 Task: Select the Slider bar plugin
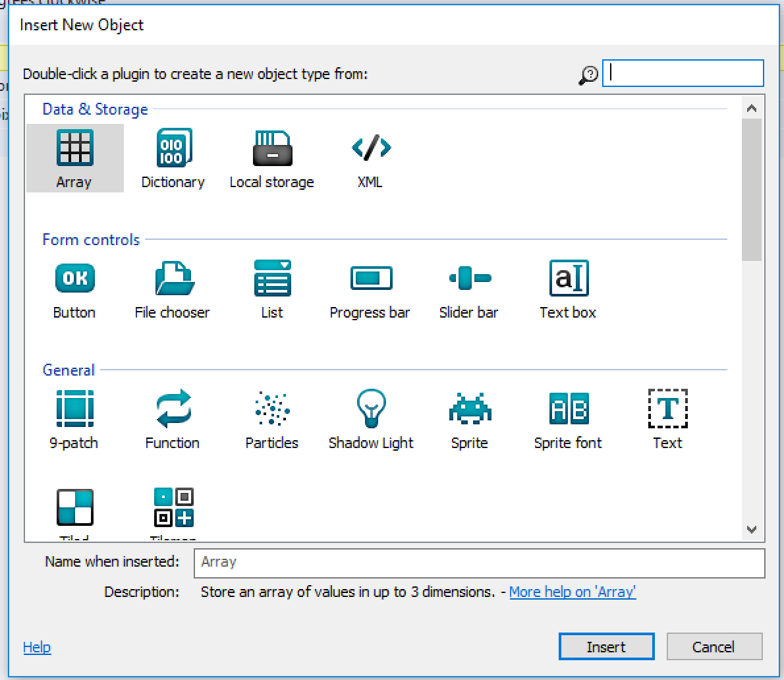(470, 278)
